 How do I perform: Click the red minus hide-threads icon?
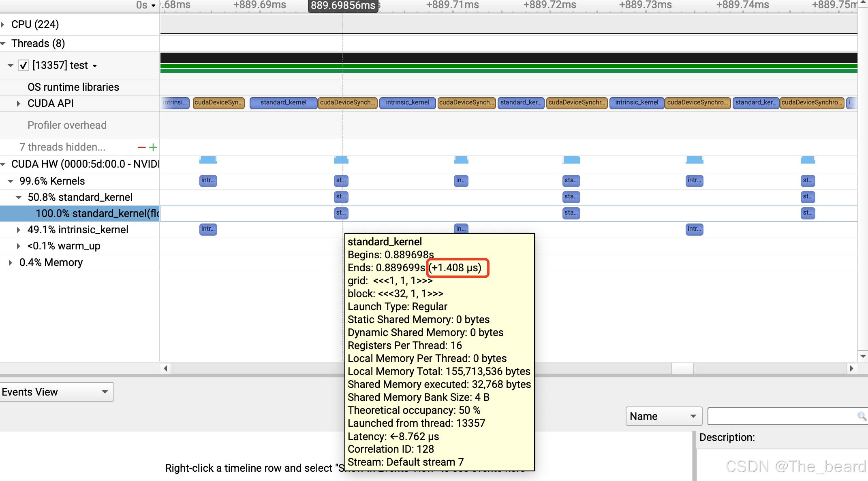(141, 147)
